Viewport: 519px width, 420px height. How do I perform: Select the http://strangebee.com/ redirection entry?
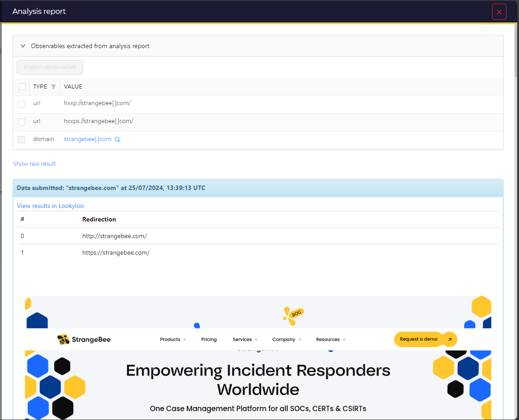click(x=115, y=236)
